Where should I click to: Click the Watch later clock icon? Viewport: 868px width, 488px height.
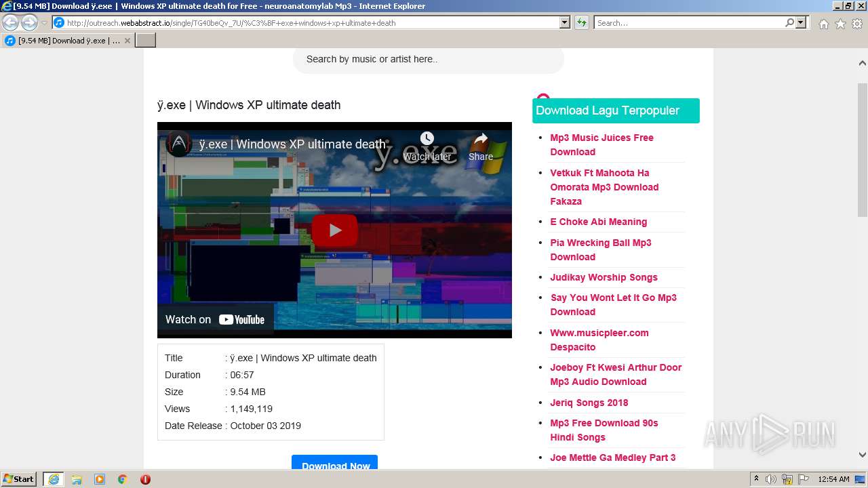427,140
